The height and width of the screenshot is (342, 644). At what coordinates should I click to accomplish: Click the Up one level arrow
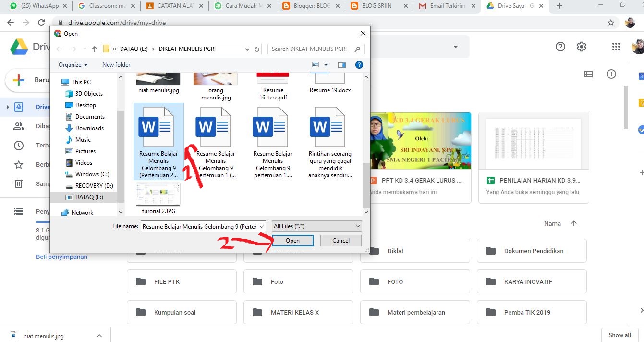(x=94, y=49)
